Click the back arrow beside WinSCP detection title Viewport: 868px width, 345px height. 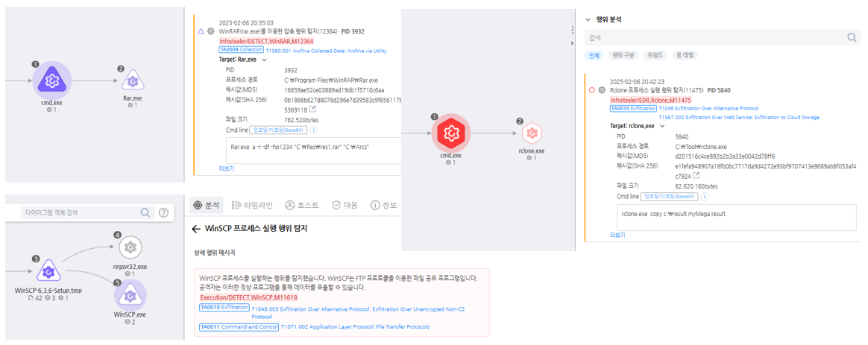196,229
